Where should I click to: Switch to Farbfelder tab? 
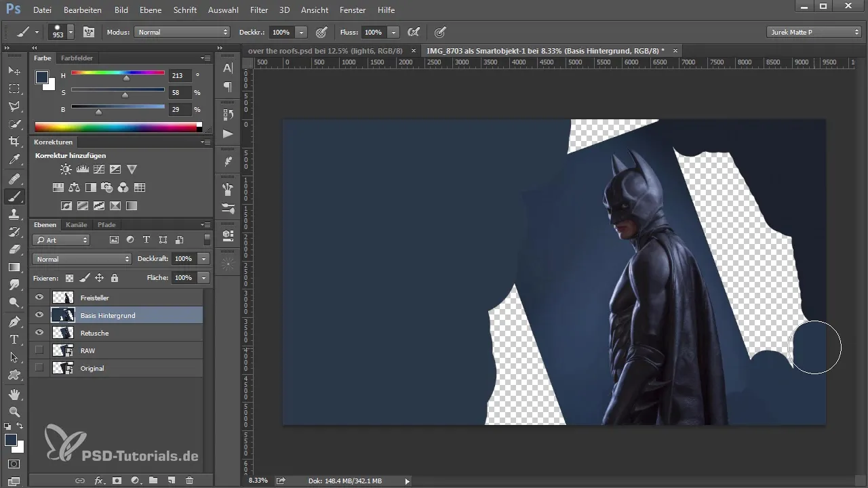(77, 58)
